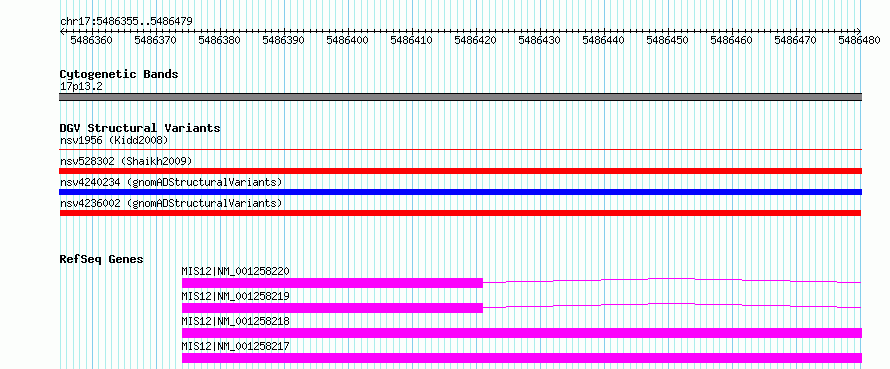Open transcript label MIS12|NM_001258217
This screenshot has width=890, height=369.
click(236, 346)
